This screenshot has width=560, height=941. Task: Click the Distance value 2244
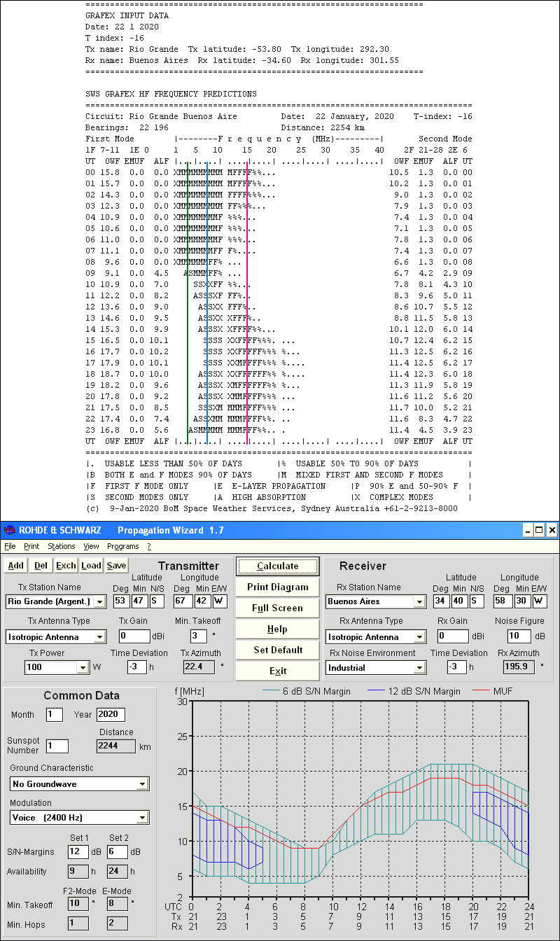[x=115, y=746]
